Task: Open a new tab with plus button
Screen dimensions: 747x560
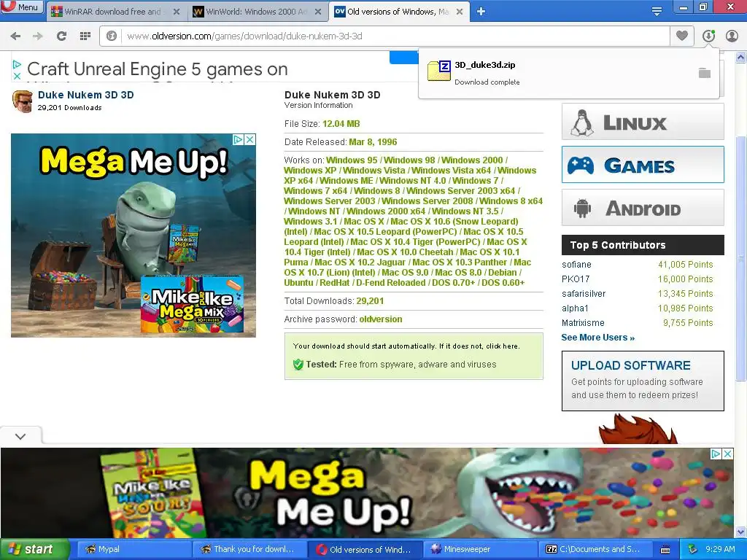Action: pos(481,12)
